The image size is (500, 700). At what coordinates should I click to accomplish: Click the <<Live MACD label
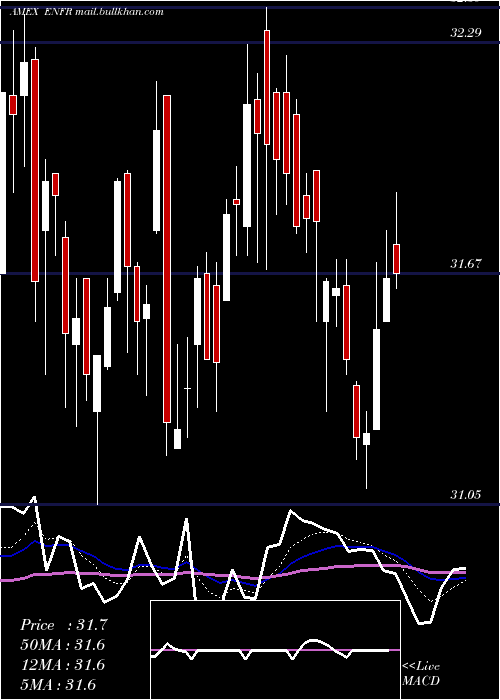click(x=421, y=673)
